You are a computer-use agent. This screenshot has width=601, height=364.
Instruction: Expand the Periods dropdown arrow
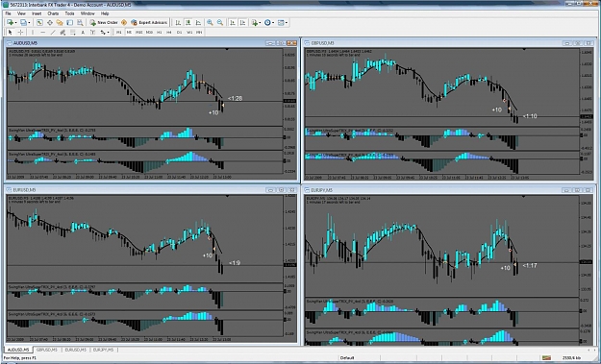pyautogui.click(x=273, y=23)
